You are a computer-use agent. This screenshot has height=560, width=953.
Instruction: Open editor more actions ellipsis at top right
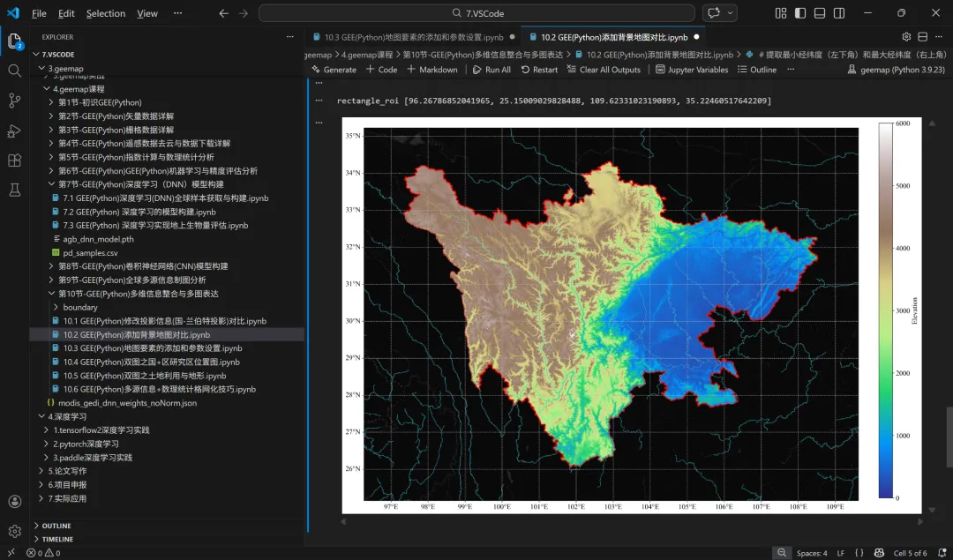tap(939, 36)
